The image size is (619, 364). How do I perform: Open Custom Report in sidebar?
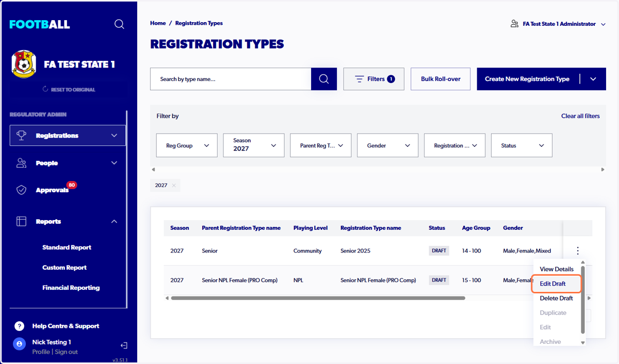click(x=64, y=268)
